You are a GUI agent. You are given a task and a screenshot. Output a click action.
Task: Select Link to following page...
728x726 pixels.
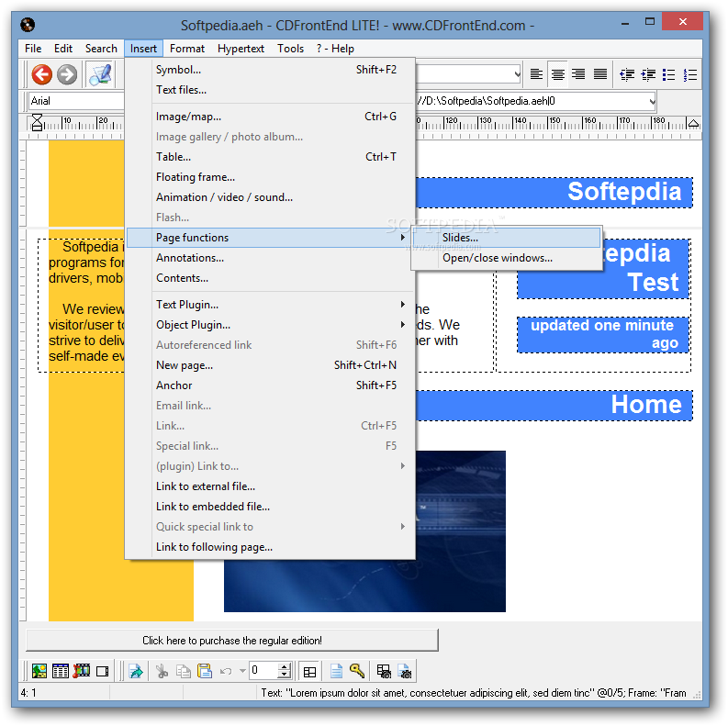270,547
